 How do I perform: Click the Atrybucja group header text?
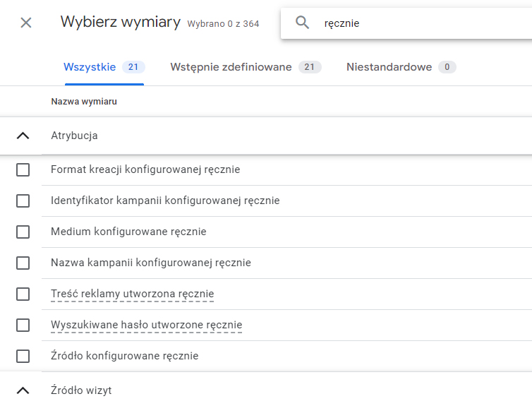coord(74,136)
